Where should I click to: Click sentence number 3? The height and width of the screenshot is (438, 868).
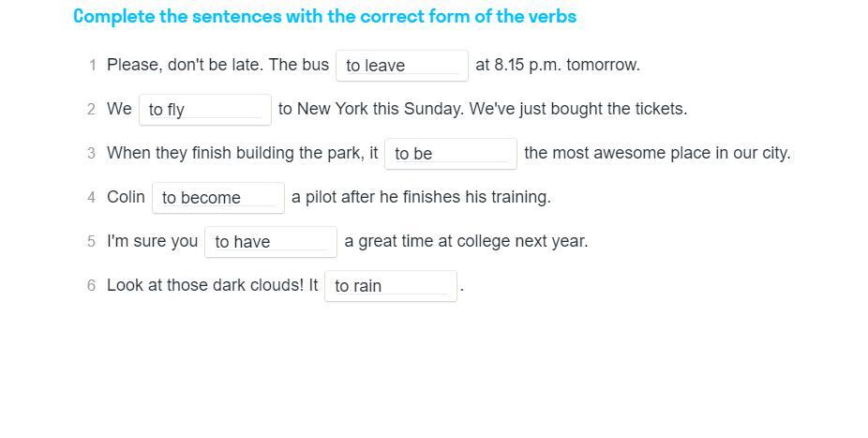click(x=91, y=154)
